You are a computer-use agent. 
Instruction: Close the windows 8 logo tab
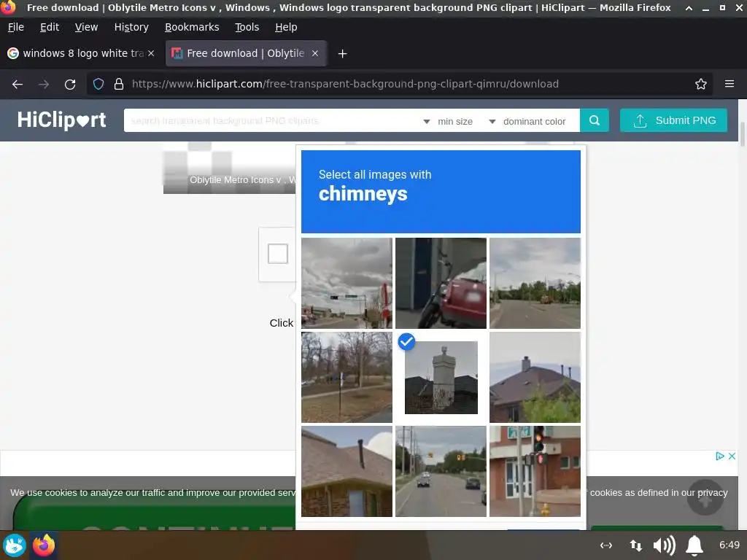151,53
